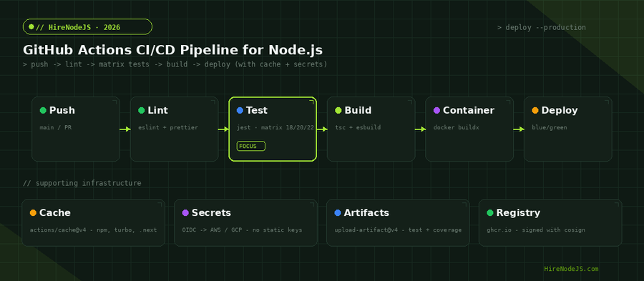Click 'upload-artifact@v4 - test + coverage' text
This screenshot has height=281, width=644.
tap(398, 230)
